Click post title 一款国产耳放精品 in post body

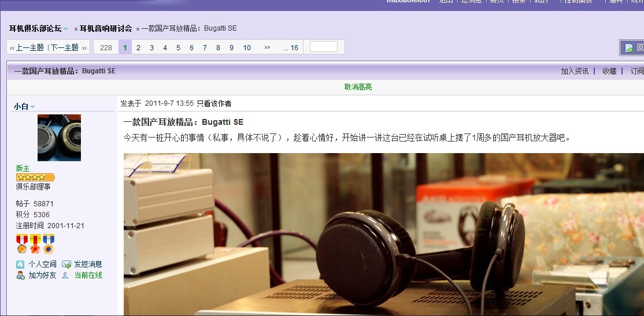point(183,122)
